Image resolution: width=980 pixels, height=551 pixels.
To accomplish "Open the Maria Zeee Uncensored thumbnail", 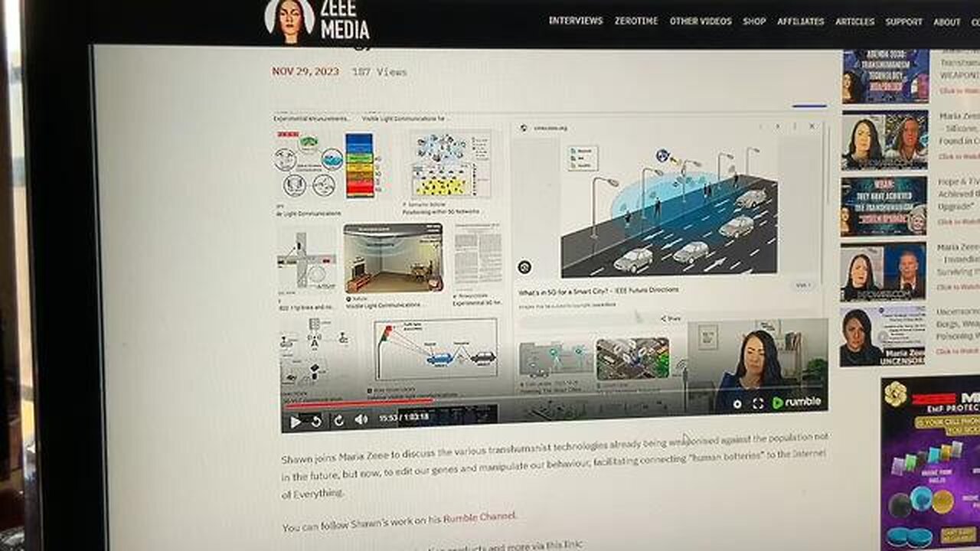I will (882, 337).
